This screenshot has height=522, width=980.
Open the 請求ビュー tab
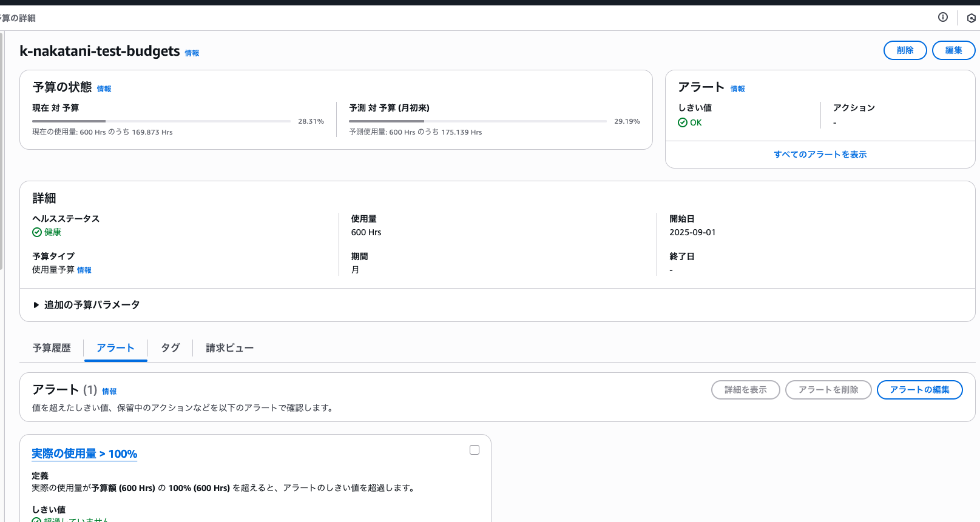point(229,348)
